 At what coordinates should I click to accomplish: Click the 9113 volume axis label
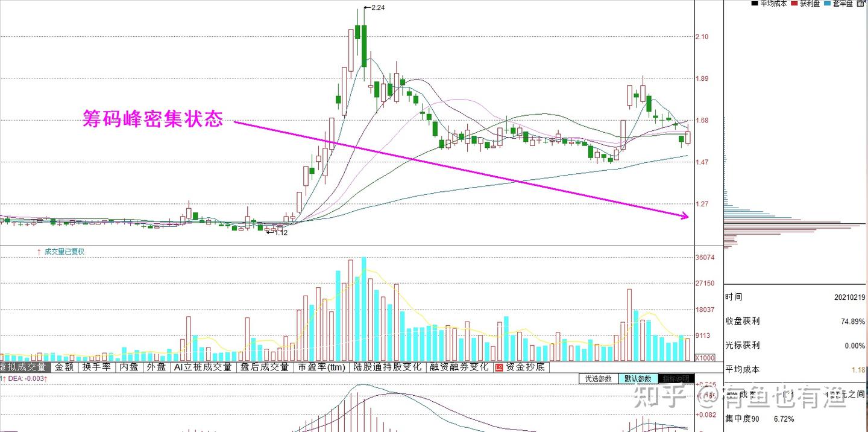[x=703, y=336]
